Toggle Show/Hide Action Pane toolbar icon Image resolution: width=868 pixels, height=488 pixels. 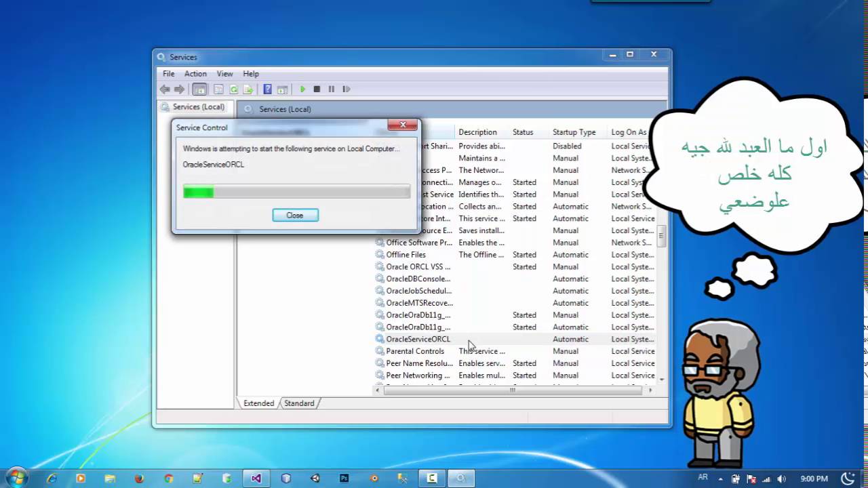point(283,89)
